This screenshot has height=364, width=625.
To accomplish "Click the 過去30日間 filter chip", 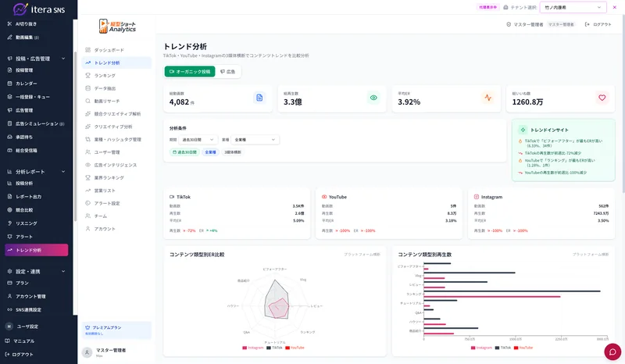I will click(184, 152).
